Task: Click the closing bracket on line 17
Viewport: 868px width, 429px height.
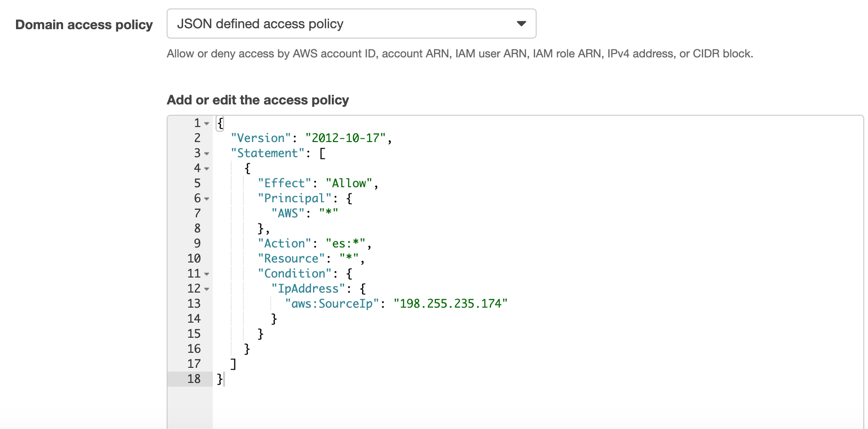Action: (233, 364)
